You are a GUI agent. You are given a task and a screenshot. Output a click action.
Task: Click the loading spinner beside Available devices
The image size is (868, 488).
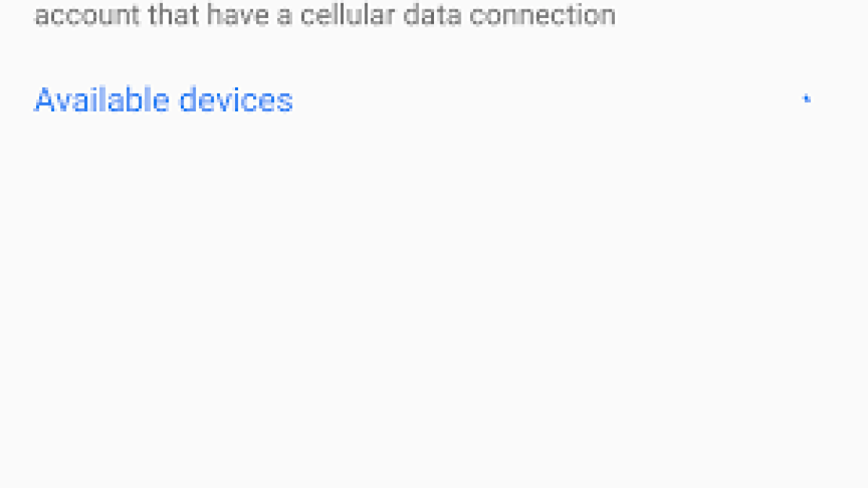point(807,99)
